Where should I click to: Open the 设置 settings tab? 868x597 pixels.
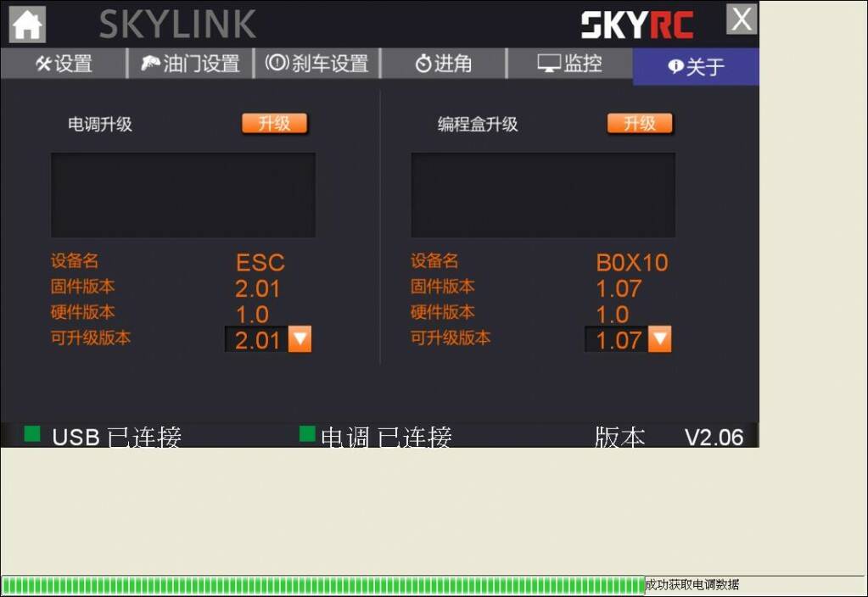click(64, 63)
